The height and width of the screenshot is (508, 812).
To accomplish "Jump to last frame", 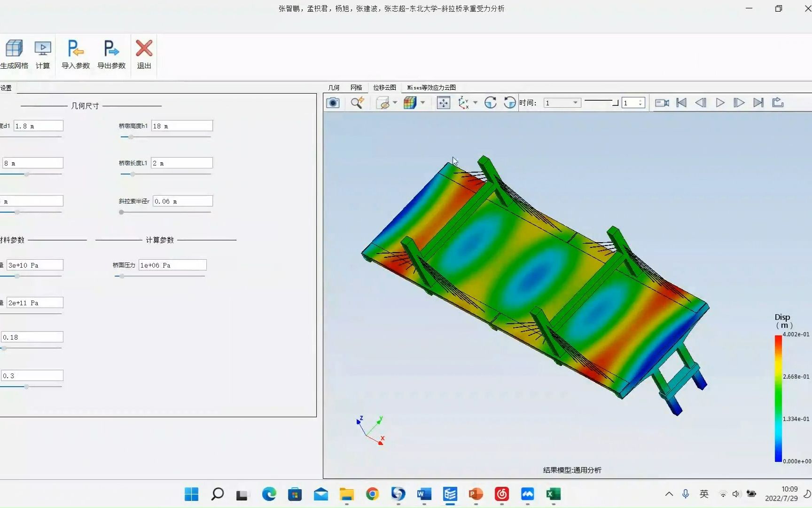I will 758,103.
